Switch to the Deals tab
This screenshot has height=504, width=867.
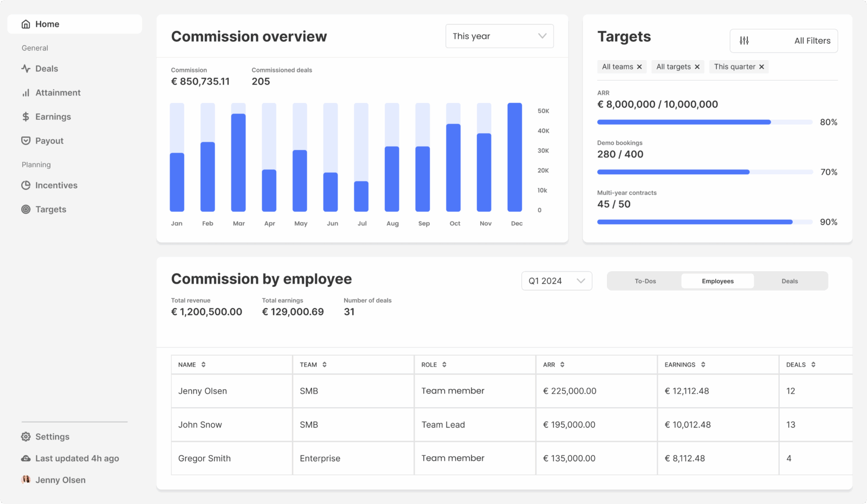coord(790,281)
